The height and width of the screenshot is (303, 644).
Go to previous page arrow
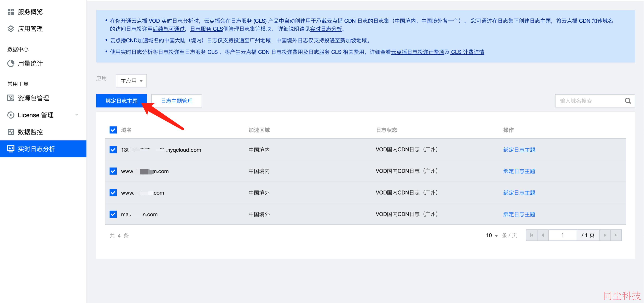pos(543,235)
